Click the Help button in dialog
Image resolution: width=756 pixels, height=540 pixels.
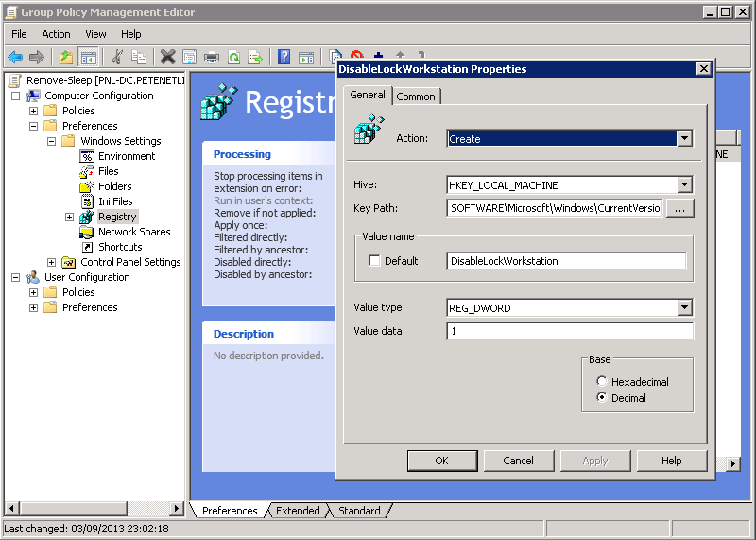[672, 461]
